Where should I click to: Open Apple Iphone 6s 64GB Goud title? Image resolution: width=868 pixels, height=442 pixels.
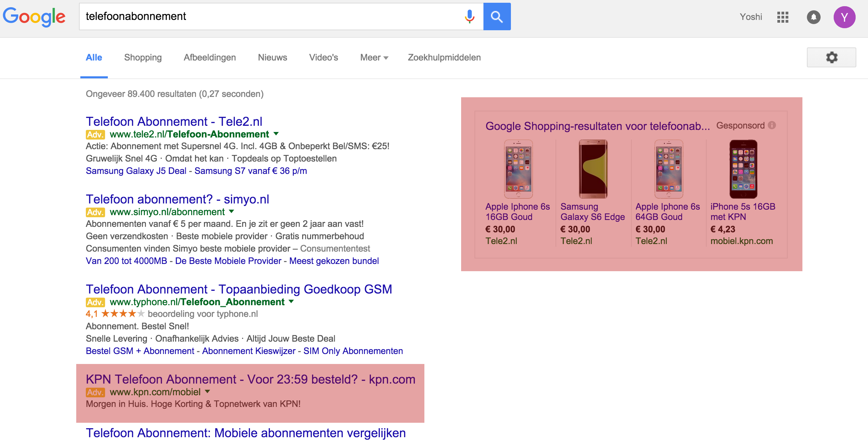tap(667, 212)
